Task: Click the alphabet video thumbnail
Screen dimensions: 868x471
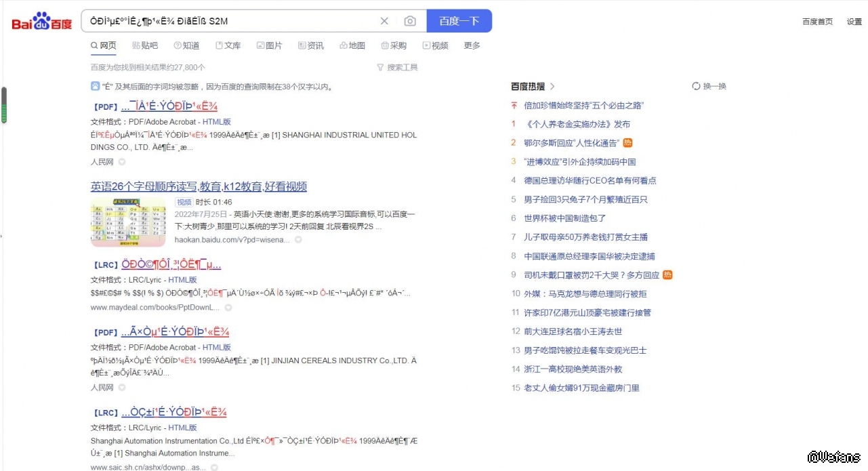Action: pyautogui.click(x=128, y=222)
